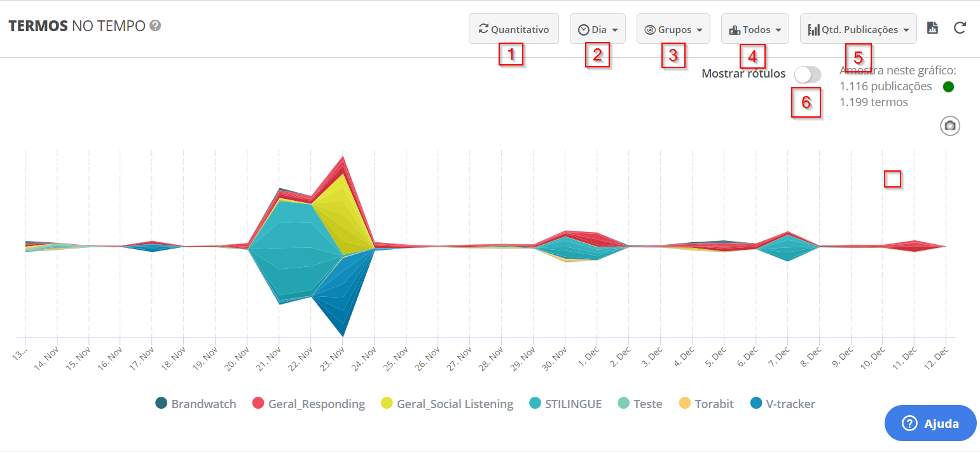Expand the Qtd. Publicações metric dropdown
This screenshot has width=980, height=452.
[x=858, y=29]
